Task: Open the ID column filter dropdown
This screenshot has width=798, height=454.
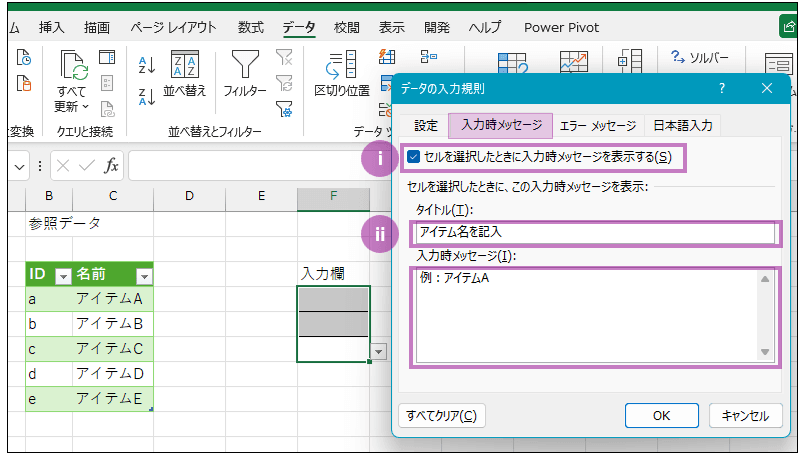Action: 63,276
